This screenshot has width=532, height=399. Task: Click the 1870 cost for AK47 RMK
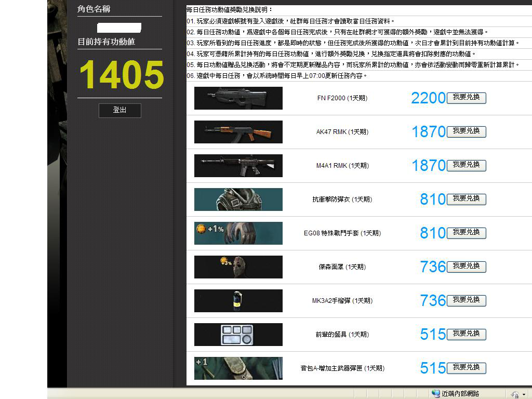(x=429, y=131)
